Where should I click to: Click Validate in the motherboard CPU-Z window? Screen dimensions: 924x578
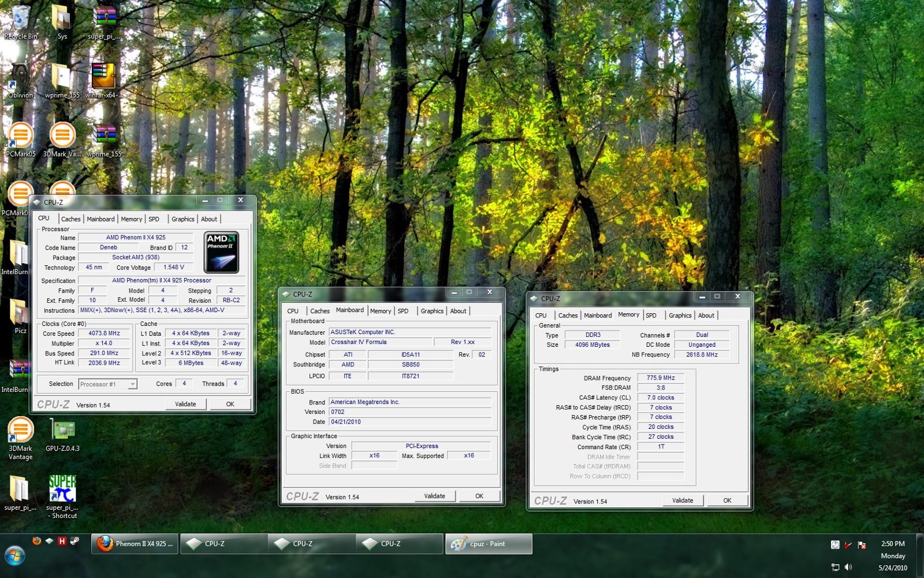tap(435, 496)
